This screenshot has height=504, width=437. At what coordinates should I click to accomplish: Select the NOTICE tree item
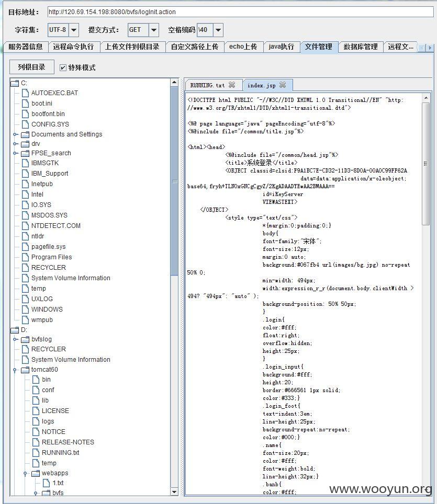point(53,432)
